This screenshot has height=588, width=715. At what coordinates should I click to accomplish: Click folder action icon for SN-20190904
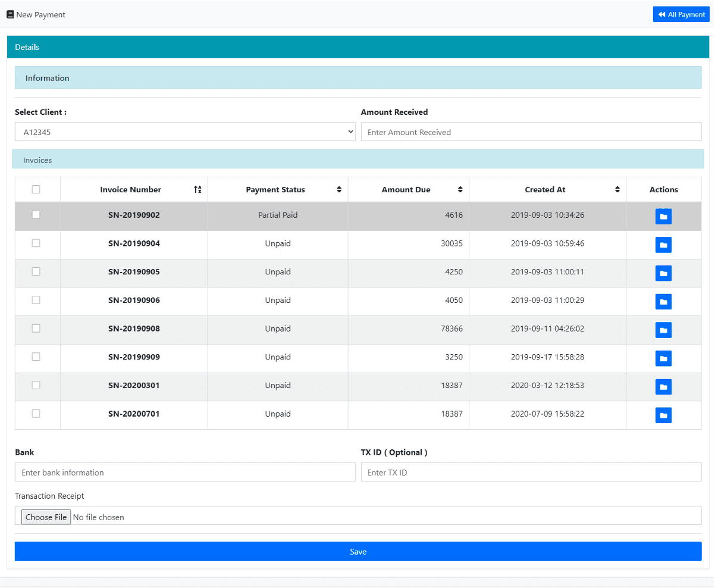click(663, 245)
